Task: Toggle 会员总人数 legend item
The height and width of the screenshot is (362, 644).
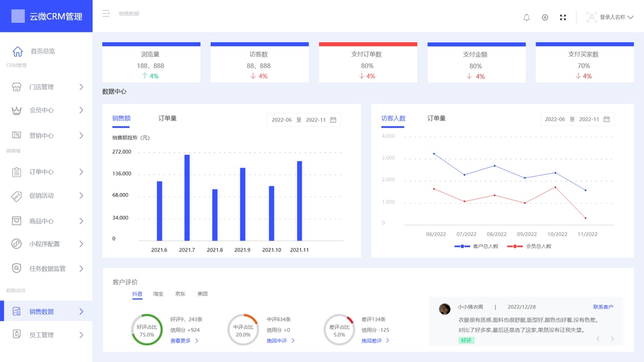Action: (529, 246)
